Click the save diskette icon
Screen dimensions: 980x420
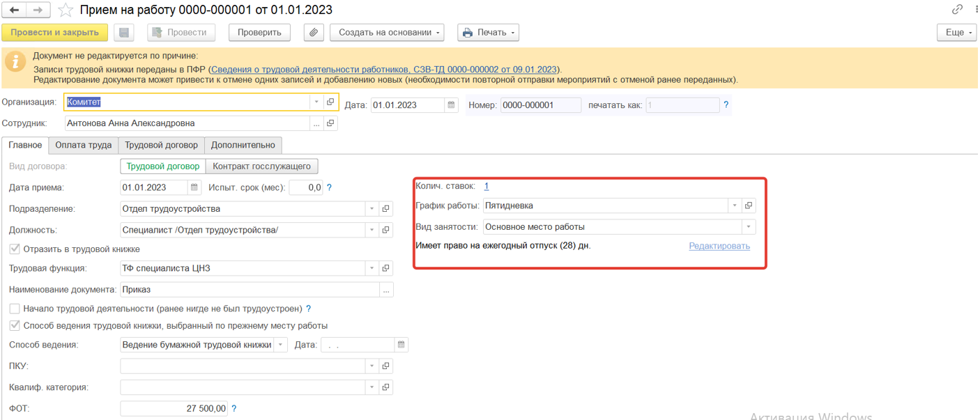(124, 33)
